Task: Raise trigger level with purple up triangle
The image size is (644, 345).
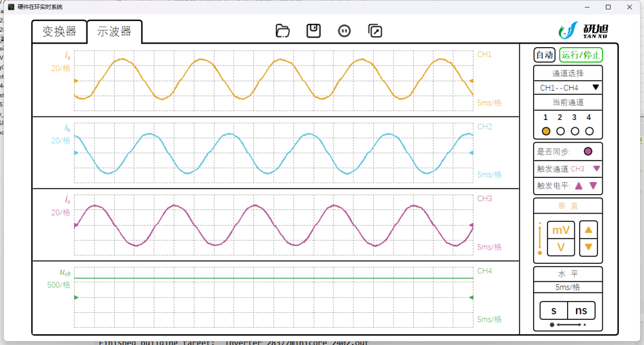Action: click(x=578, y=186)
